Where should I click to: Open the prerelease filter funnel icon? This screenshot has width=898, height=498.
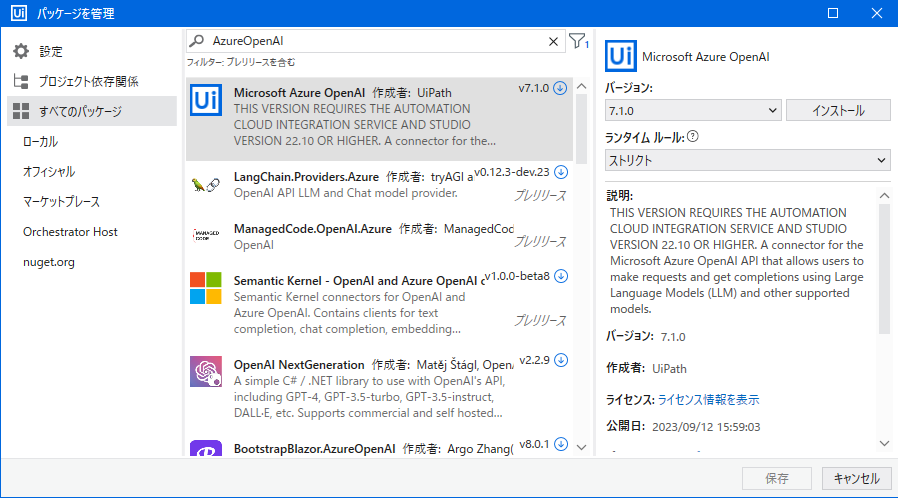click(x=578, y=41)
